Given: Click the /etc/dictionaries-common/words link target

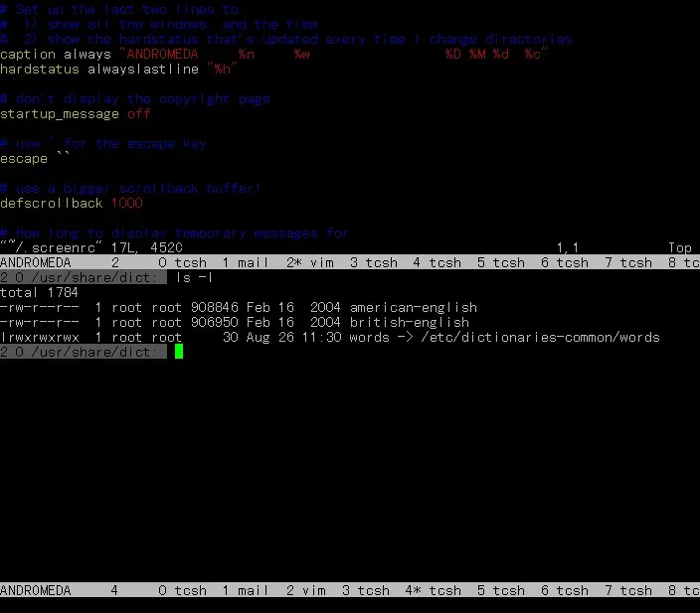Looking at the screenshot, I should coord(540,337).
